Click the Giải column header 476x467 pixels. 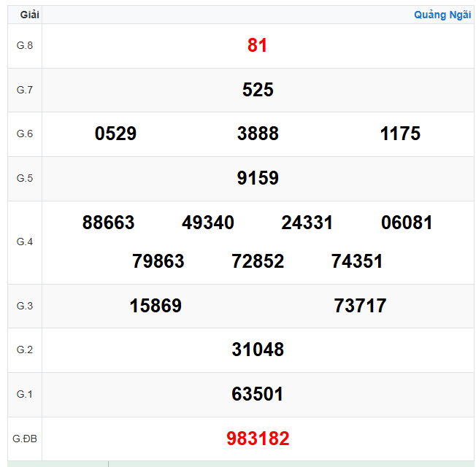[30, 15]
